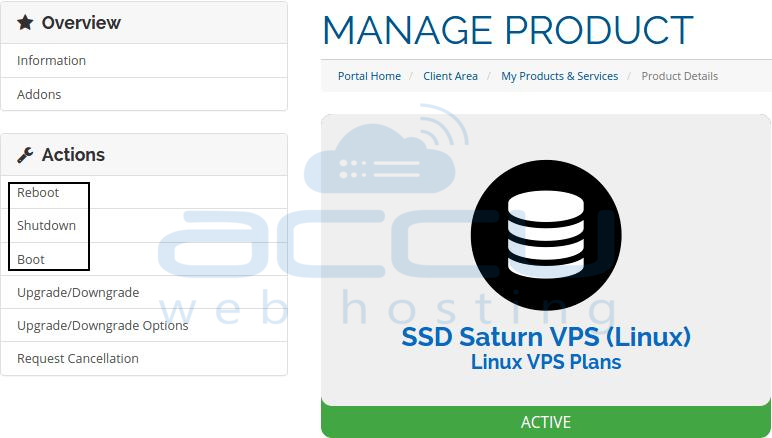Open the Information overview link

[144, 61]
